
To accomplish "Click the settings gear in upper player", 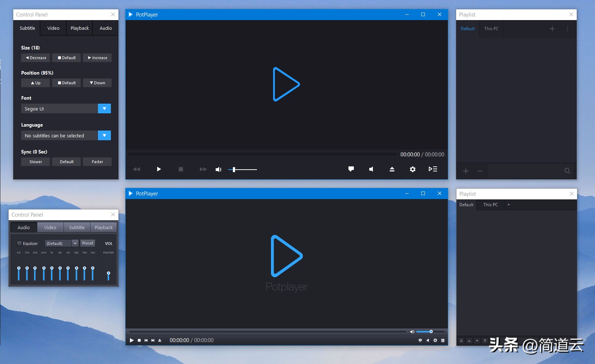I will (413, 169).
